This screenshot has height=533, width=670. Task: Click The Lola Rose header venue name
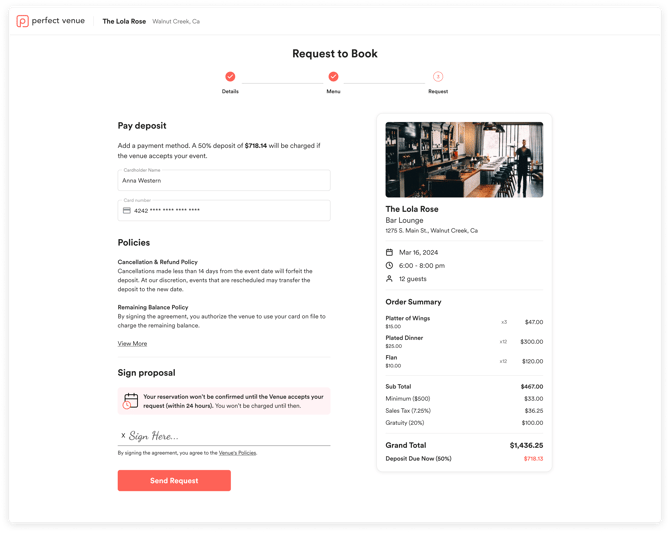coord(124,21)
